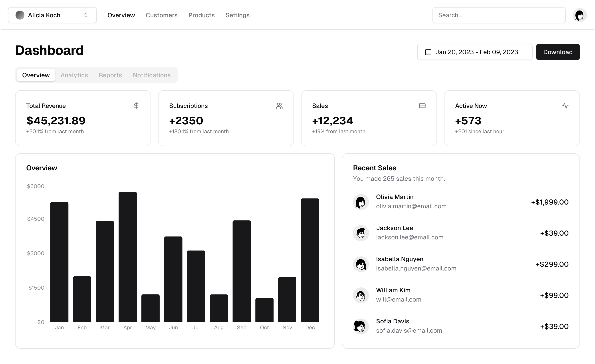Open the Notifications tab
The image size is (595, 364).
(x=151, y=75)
